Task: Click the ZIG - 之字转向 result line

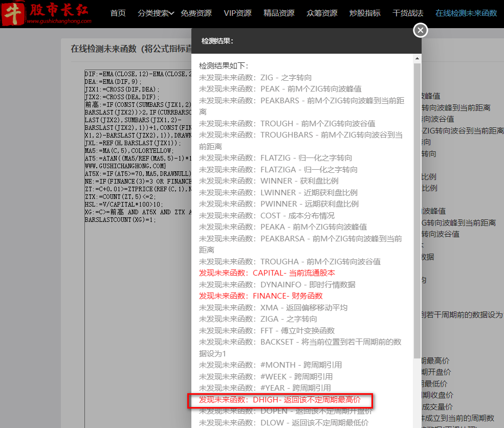Action: tap(255, 77)
